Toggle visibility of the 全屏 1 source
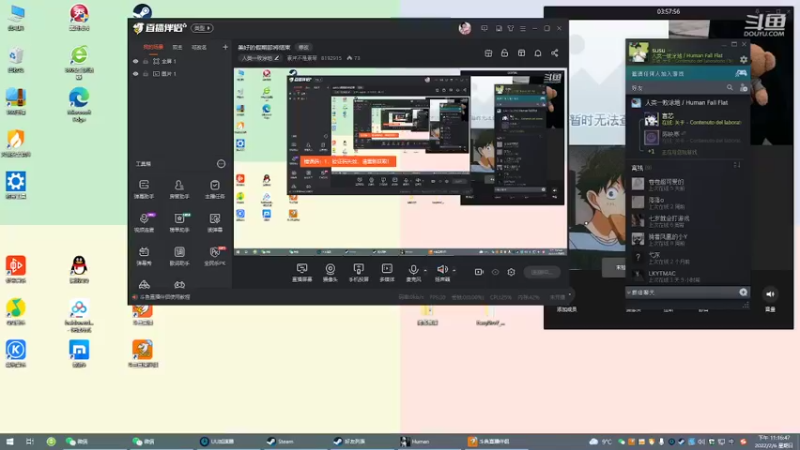Screen dimensions: 800x450 pos(135,61)
